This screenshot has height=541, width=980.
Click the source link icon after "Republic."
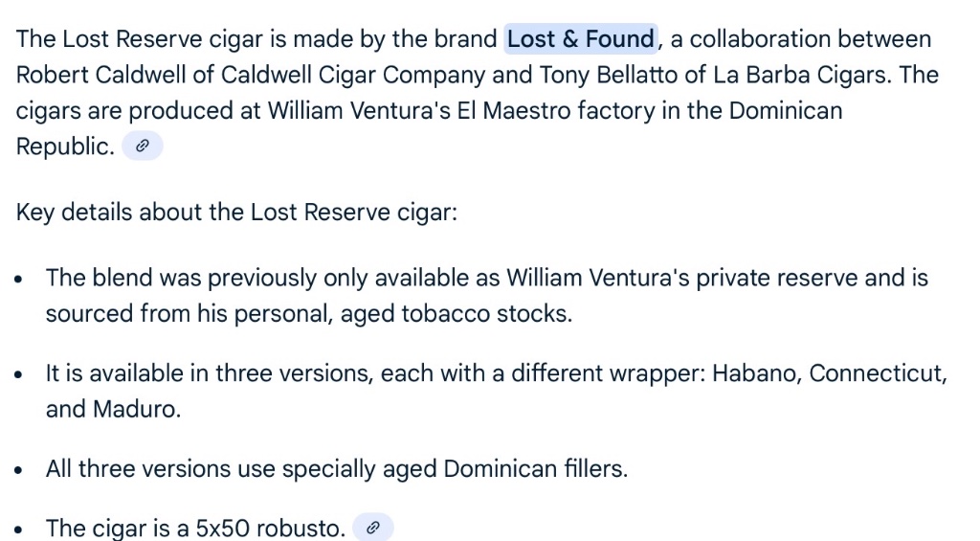(143, 147)
